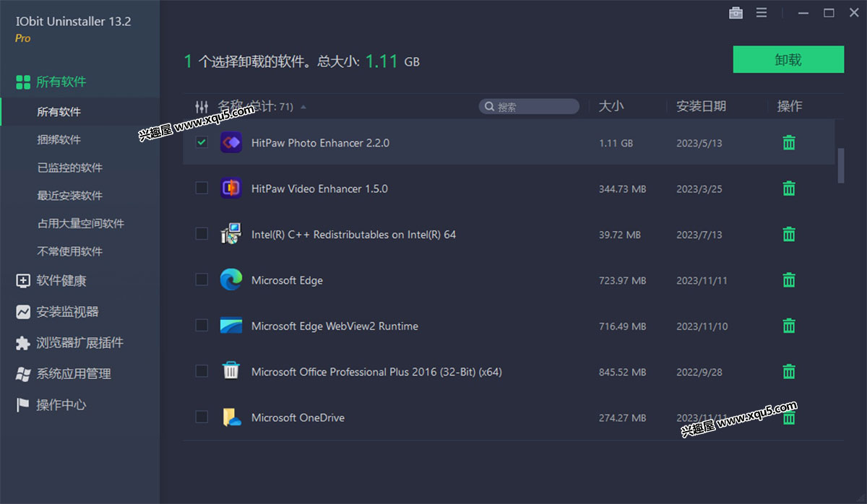Click the vertical scrollbar thumb
This screenshot has height=504, width=867.
[840, 165]
